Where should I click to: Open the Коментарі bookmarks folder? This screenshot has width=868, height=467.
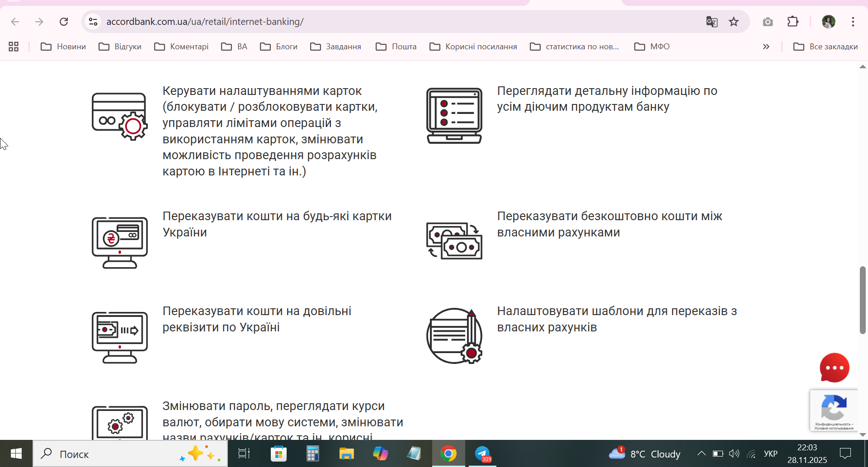(x=181, y=47)
